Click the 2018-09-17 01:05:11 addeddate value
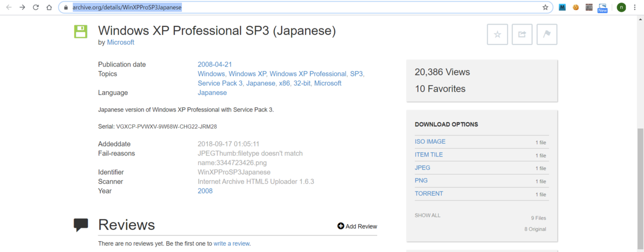Viewport: 644px width, 252px height. click(x=229, y=144)
